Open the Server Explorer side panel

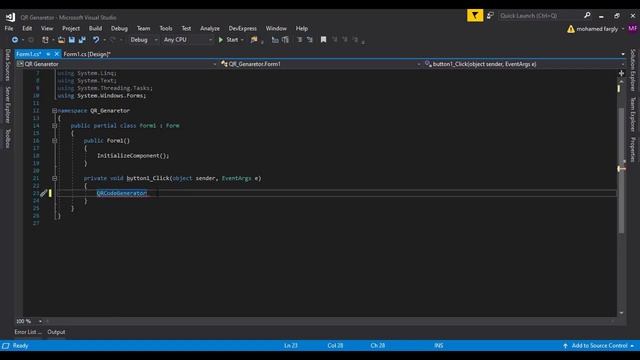[7, 104]
